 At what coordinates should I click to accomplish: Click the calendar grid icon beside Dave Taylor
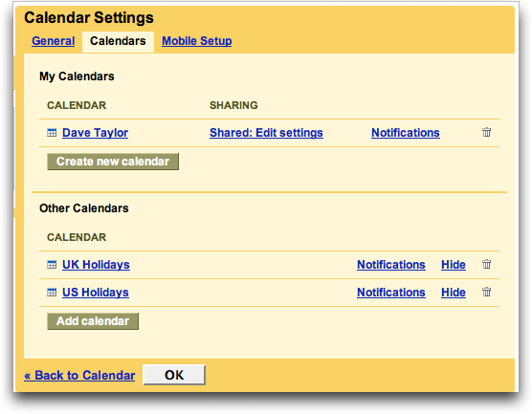tap(52, 133)
